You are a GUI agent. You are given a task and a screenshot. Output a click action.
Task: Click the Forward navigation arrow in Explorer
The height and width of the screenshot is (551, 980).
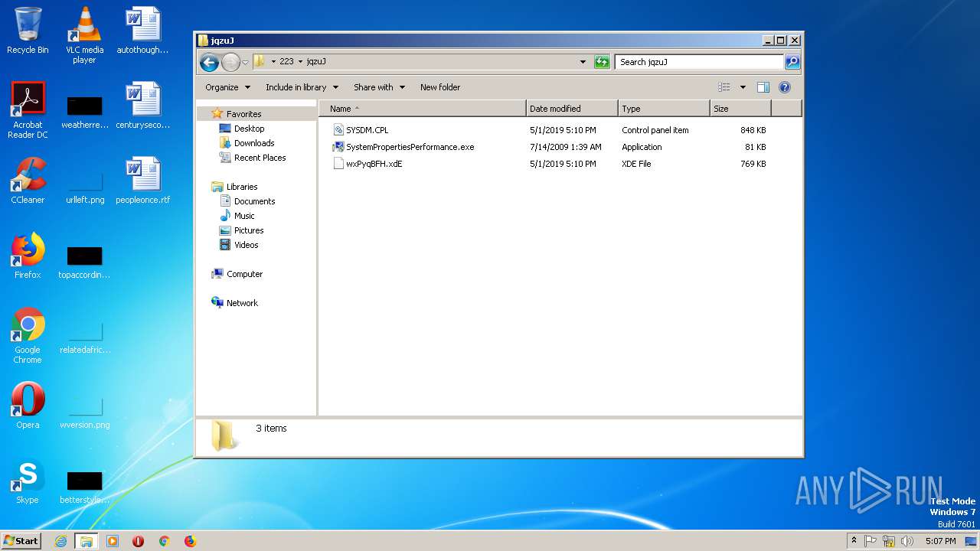coord(230,62)
